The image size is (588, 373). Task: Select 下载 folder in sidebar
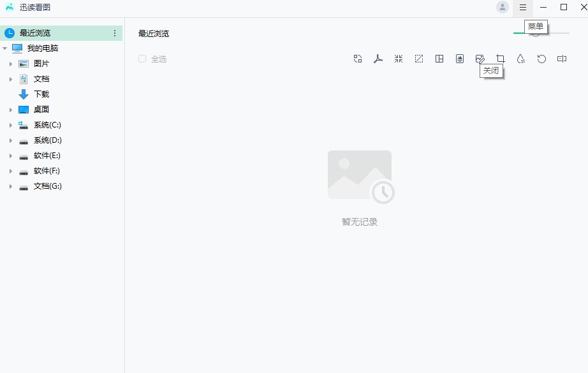(41, 94)
